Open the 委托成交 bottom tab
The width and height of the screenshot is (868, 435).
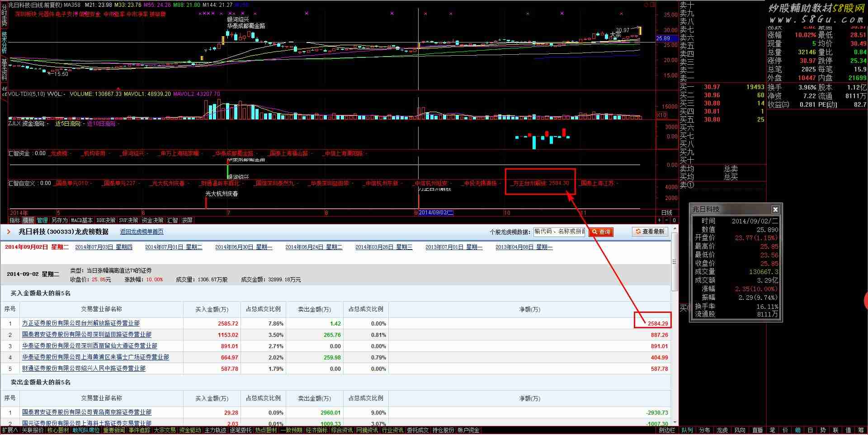(418, 430)
